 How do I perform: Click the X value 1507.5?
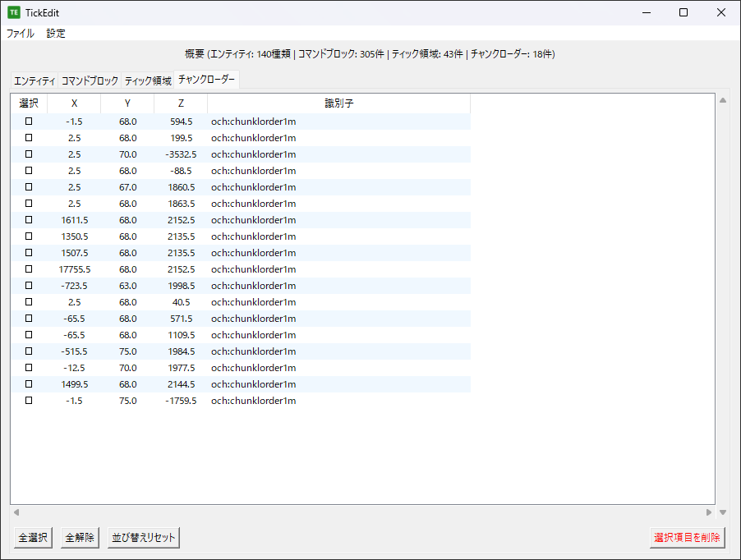point(74,253)
